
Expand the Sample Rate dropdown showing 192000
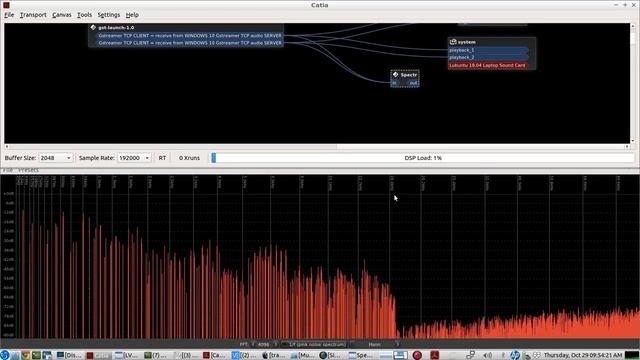point(134,158)
